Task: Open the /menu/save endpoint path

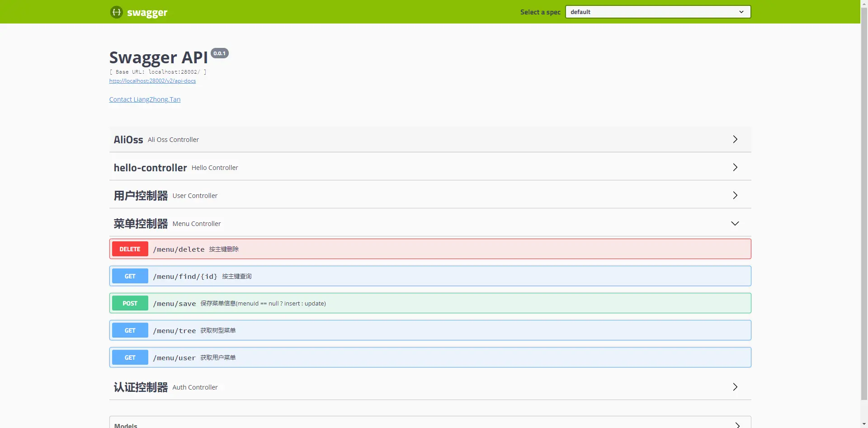Action: point(175,304)
